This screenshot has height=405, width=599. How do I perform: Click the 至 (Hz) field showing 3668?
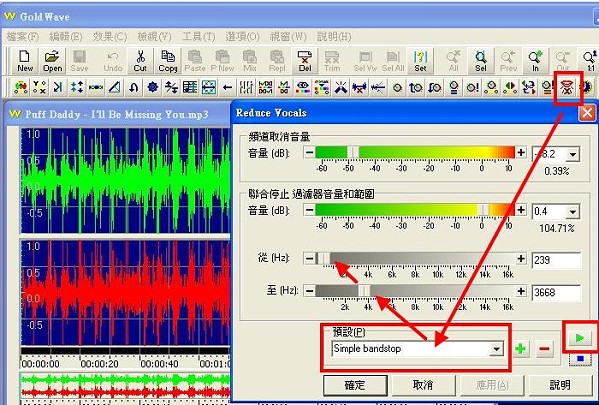(556, 293)
